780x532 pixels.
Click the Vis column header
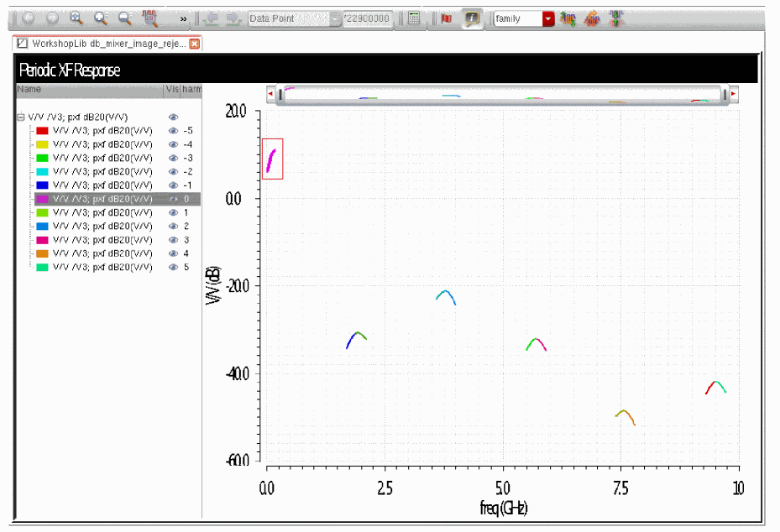[x=171, y=89]
